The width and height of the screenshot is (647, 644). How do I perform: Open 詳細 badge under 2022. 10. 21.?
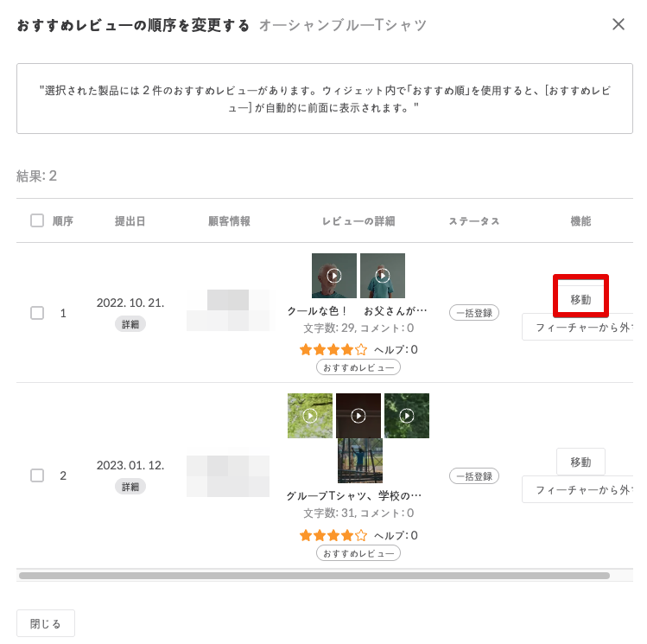pyautogui.click(x=130, y=324)
